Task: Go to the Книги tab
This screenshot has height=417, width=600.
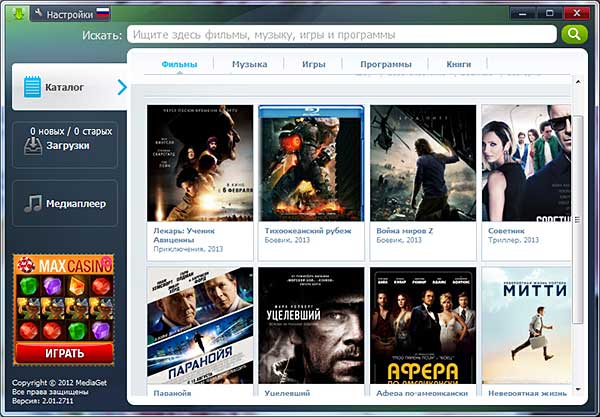Action: pos(459,64)
